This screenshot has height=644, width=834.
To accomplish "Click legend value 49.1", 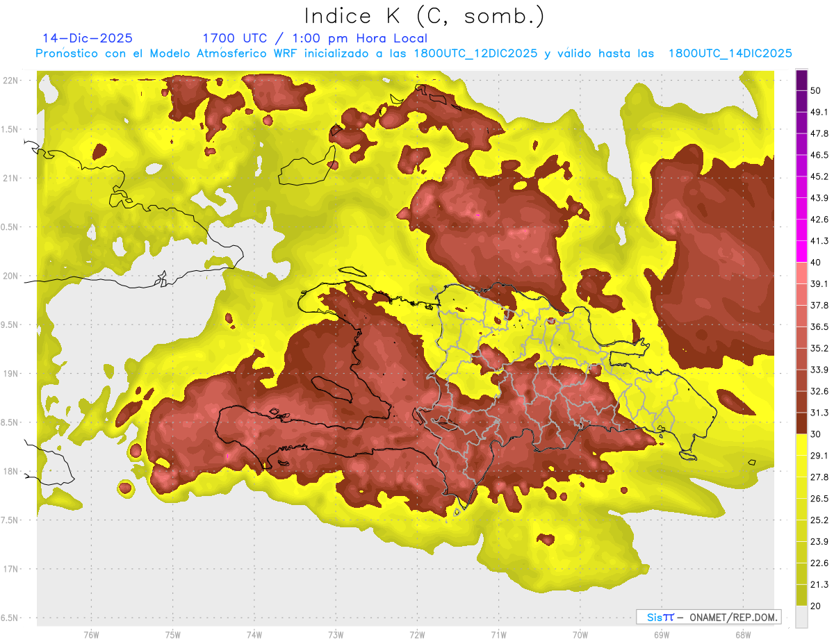I will pyautogui.click(x=819, y=112).
